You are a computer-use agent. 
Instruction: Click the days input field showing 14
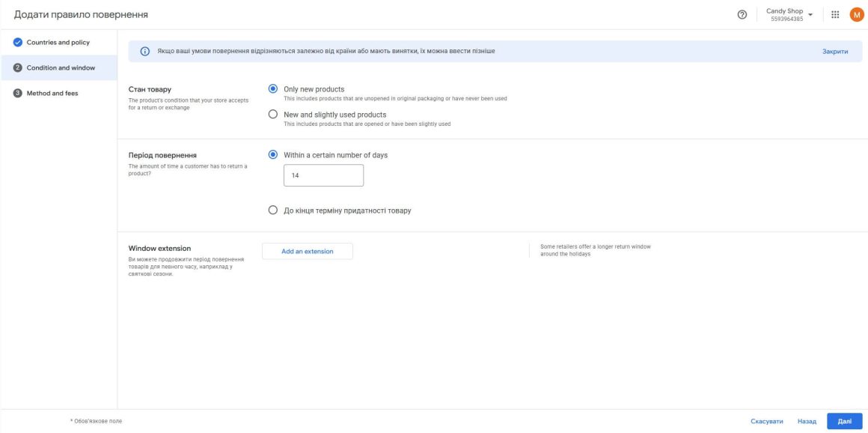(x=323, y=175)
